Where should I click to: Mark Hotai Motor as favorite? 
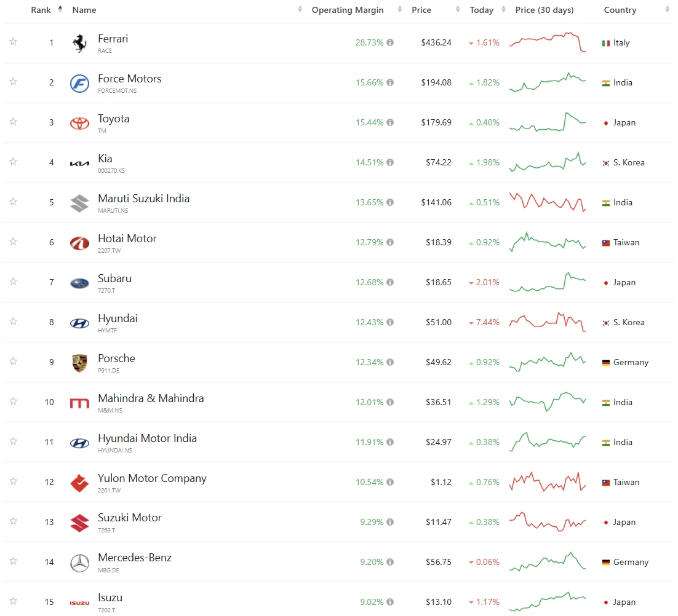click(14, 241)
